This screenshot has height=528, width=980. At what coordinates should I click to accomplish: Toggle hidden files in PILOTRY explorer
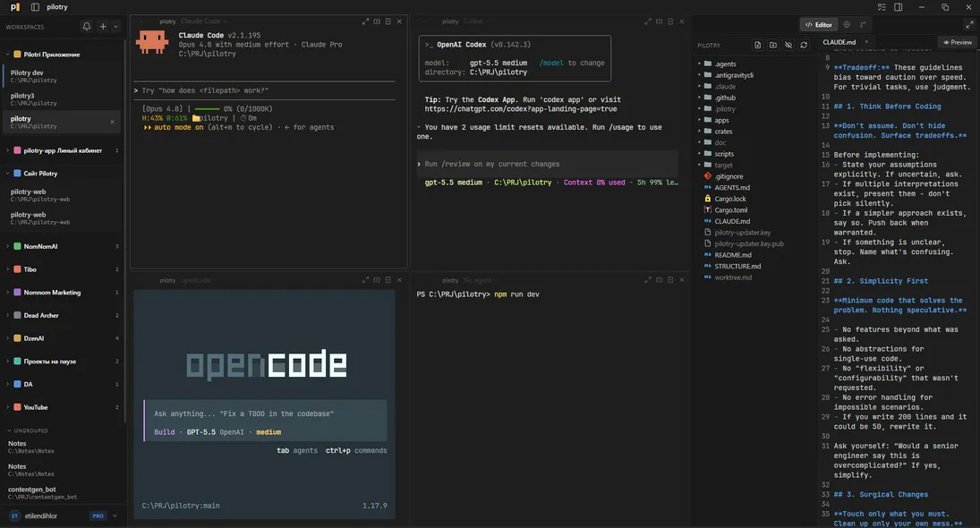point(788,45)
